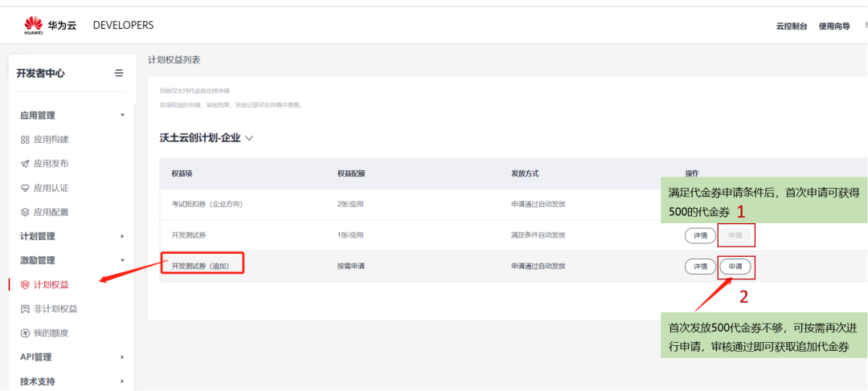
Task: Click the 我的额度 coin icon
Action: 24,333
